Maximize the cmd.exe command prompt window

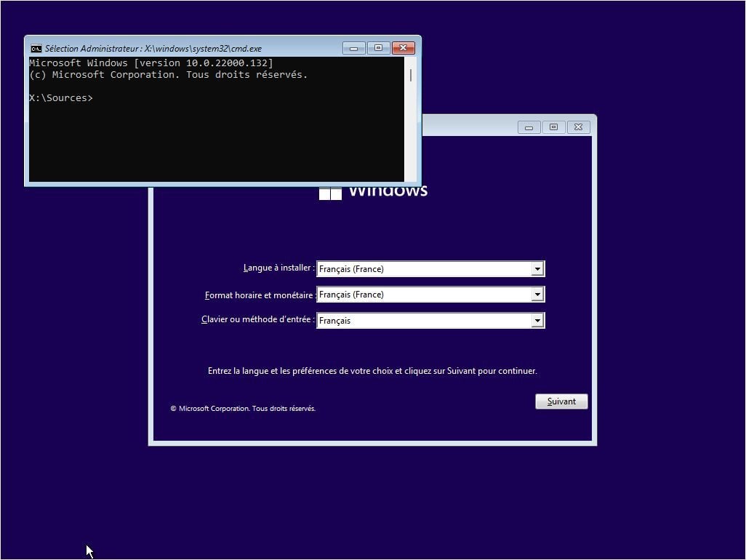(378, 48)
